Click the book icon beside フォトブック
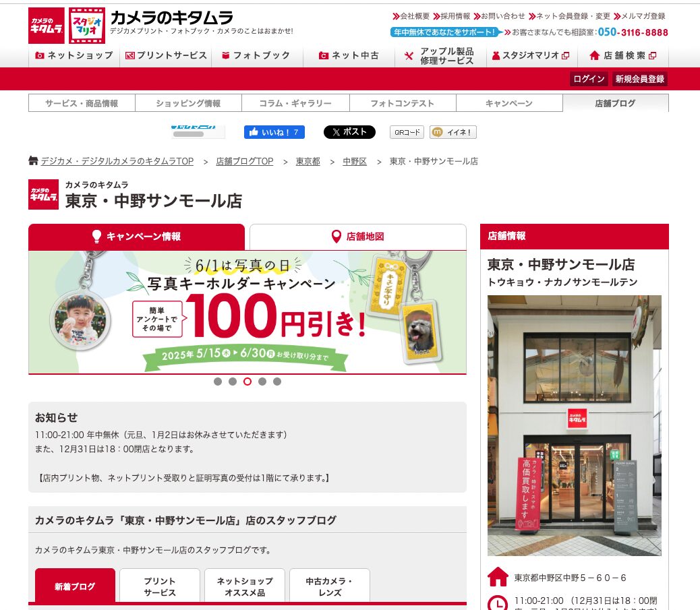 pyautogui.click(x=226, y=55)
